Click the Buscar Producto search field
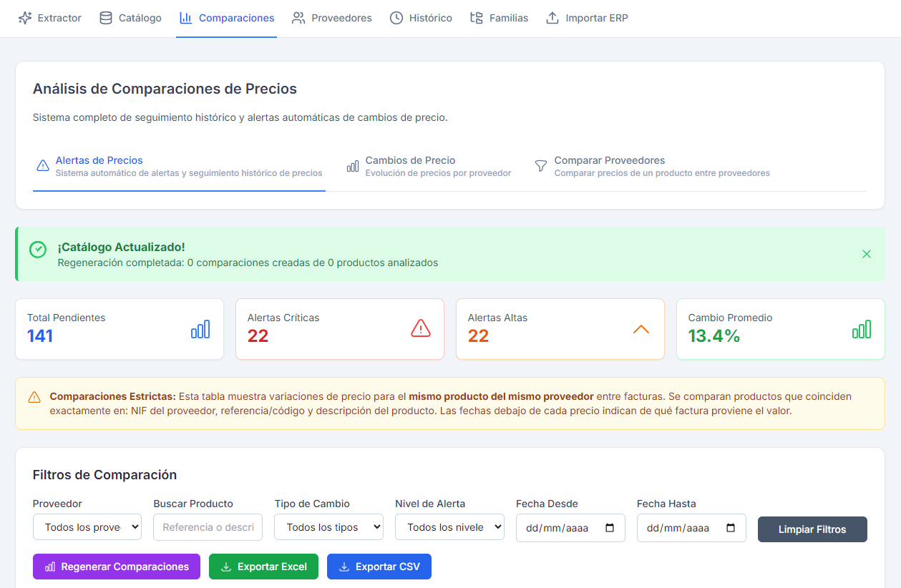 point(208,527)
